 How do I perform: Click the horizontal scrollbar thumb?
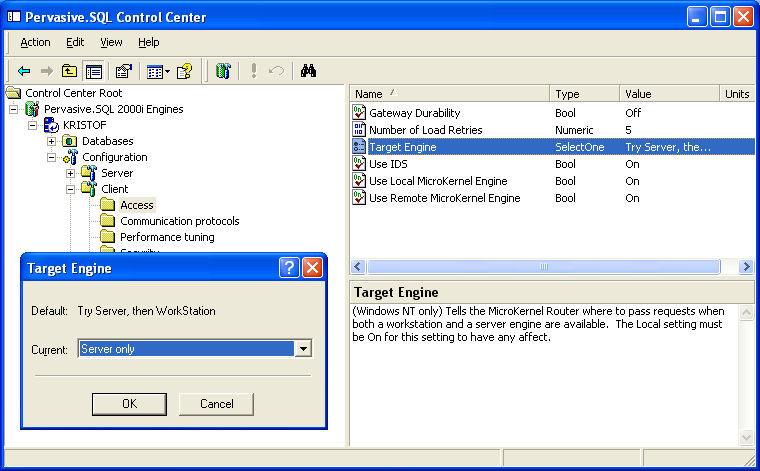pos(544,267)
